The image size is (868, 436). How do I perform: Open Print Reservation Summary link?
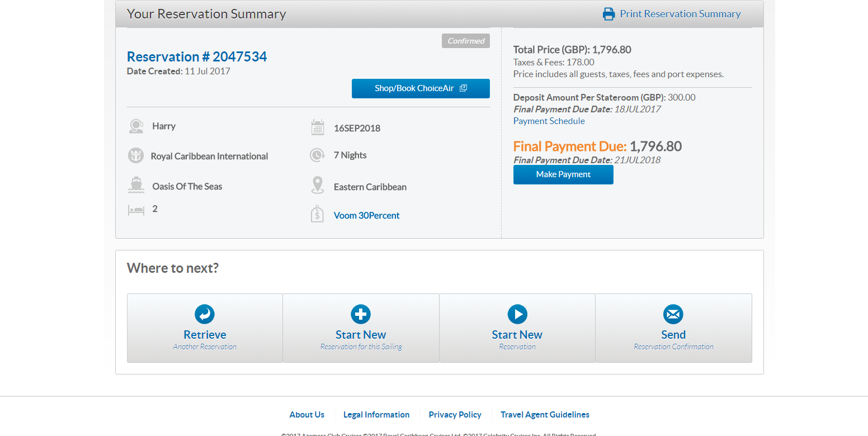[680, 14]
